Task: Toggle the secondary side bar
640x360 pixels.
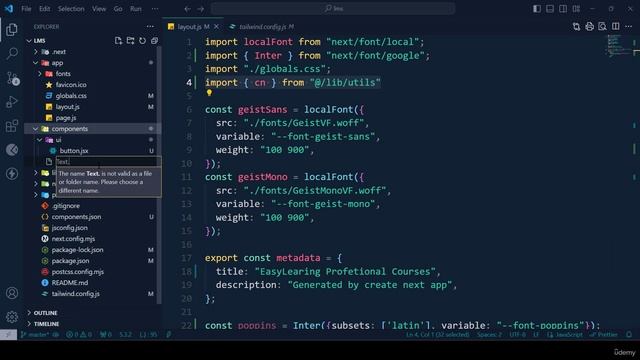Action: tap(563, 9)
